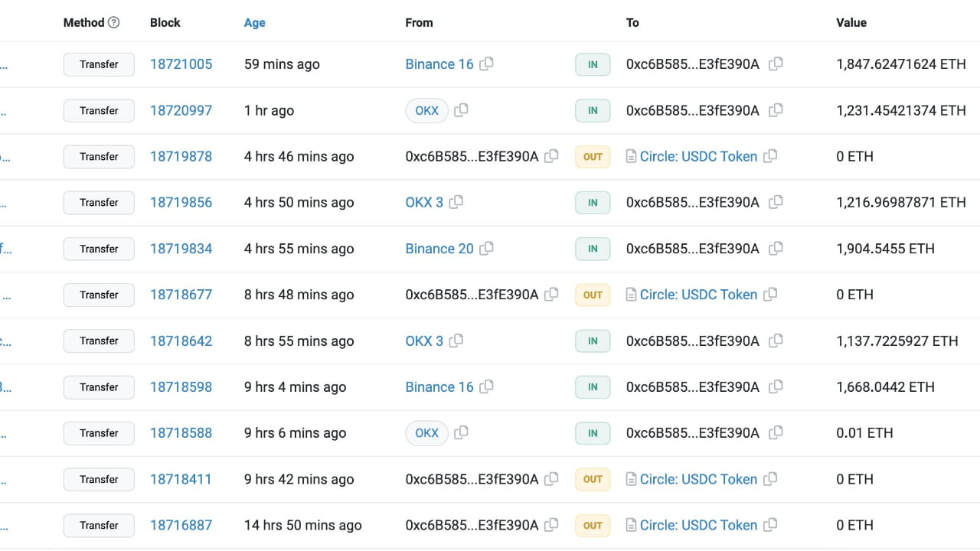Click the Transfer method button for block 18718598
Screen dimensions: 980x551
[99, 386]
